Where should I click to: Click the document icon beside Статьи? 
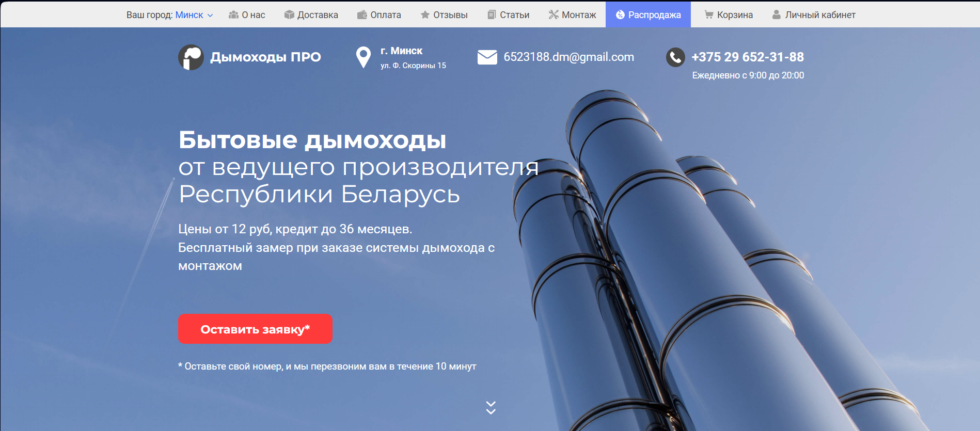point(492,15)
